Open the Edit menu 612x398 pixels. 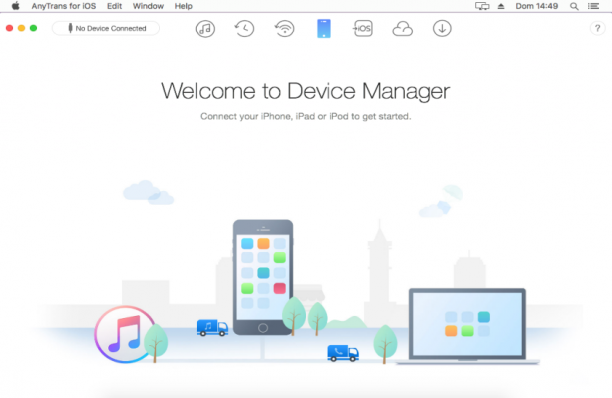(x=114, y=6)
